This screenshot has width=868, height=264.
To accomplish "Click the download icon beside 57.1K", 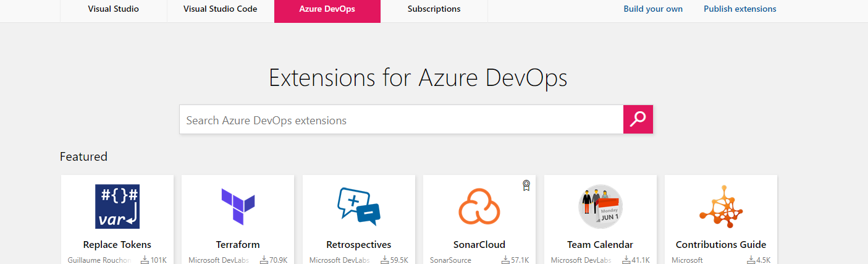I will pyautogui.click(x=506, y=260).
